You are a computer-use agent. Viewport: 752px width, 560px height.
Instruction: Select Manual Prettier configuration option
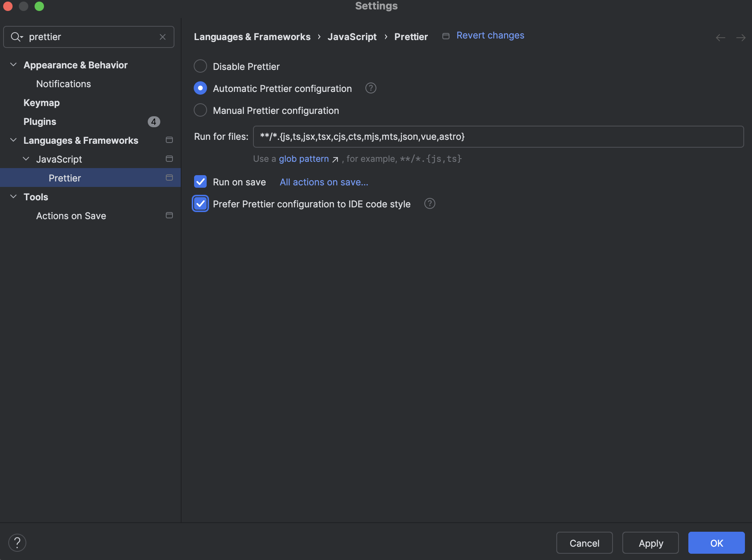tap(200, 110)
